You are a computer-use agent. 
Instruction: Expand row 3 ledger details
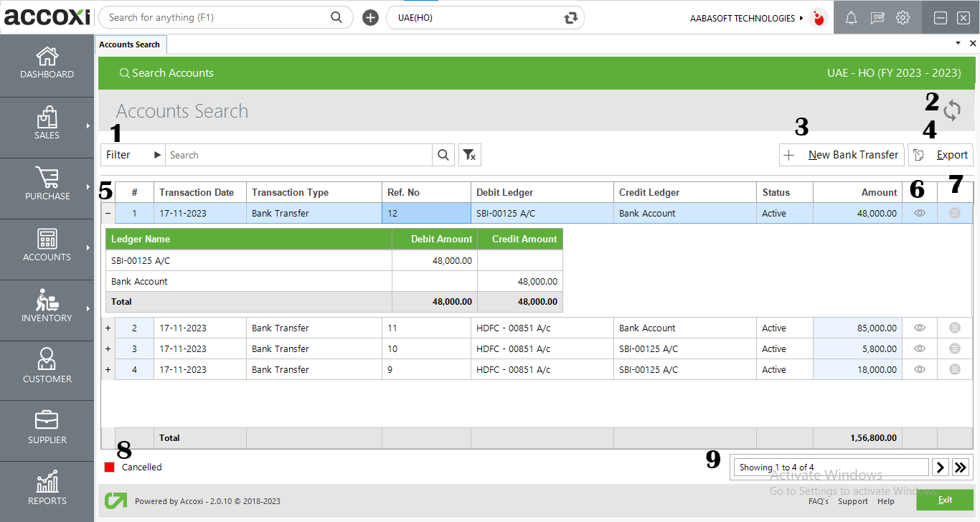(x=108, y=348)
